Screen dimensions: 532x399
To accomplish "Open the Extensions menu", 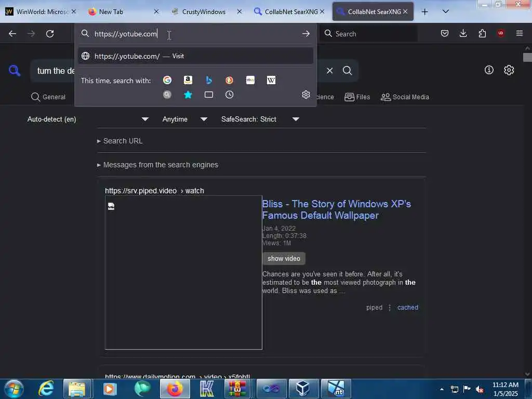I will tap(482, 33).
